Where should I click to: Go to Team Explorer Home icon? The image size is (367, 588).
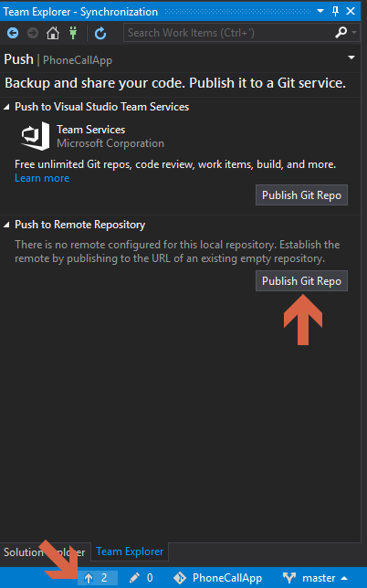click(x=53, y=33)
